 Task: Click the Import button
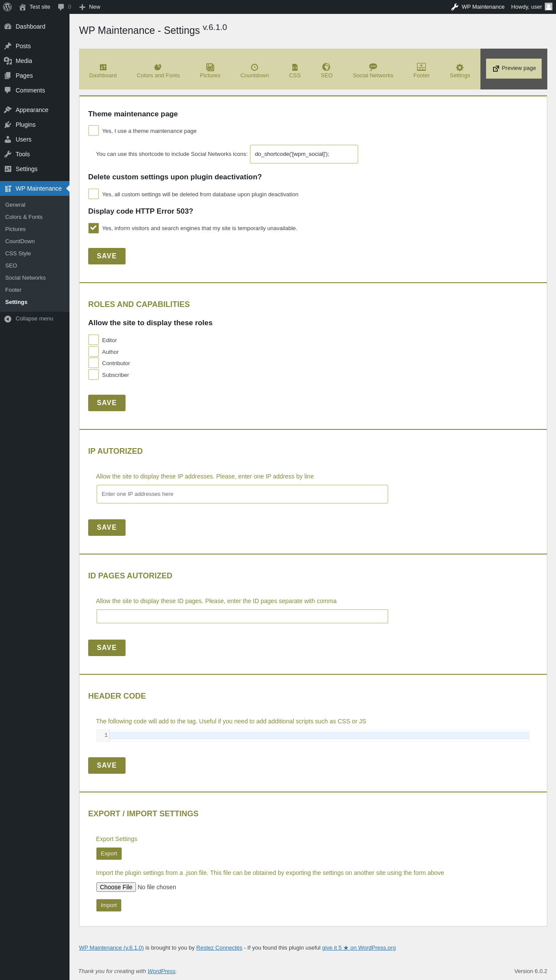(x=109, y=905)
